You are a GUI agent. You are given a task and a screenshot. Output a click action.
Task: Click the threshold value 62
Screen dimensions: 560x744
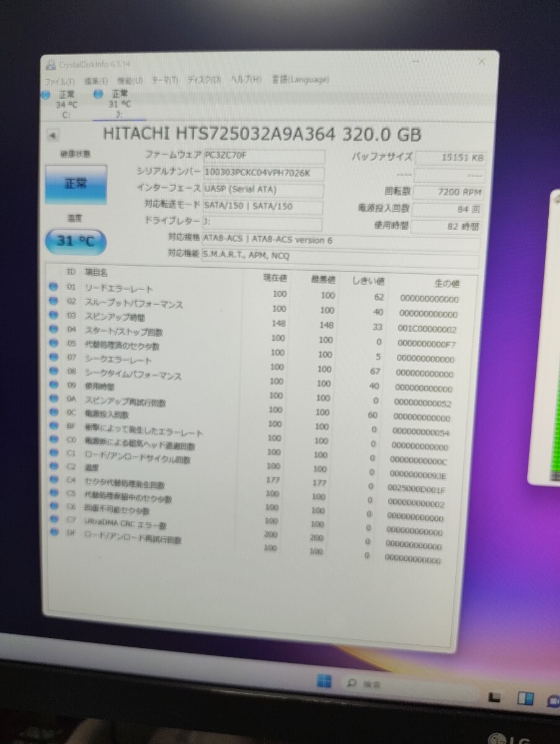tap(379, 297)
